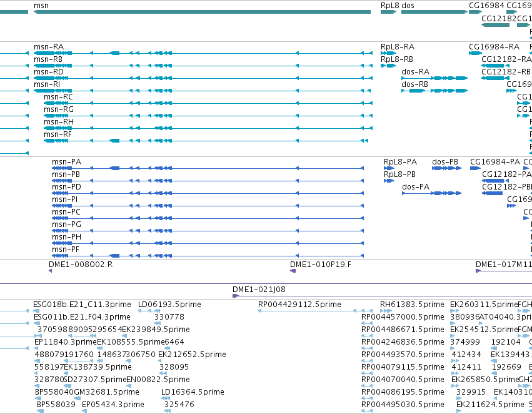
Task: Click protein label CG16984-PA
Action: tap(495, 162)
